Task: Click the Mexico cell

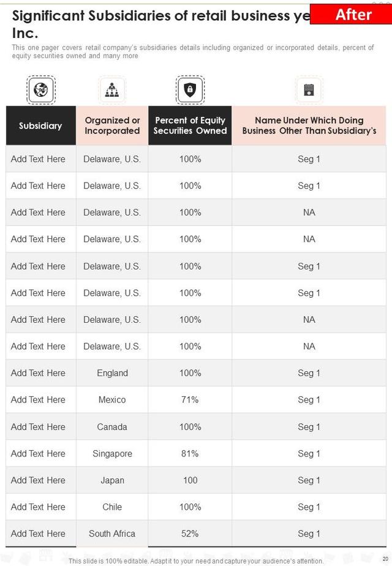Action: [x=112, y=400]
